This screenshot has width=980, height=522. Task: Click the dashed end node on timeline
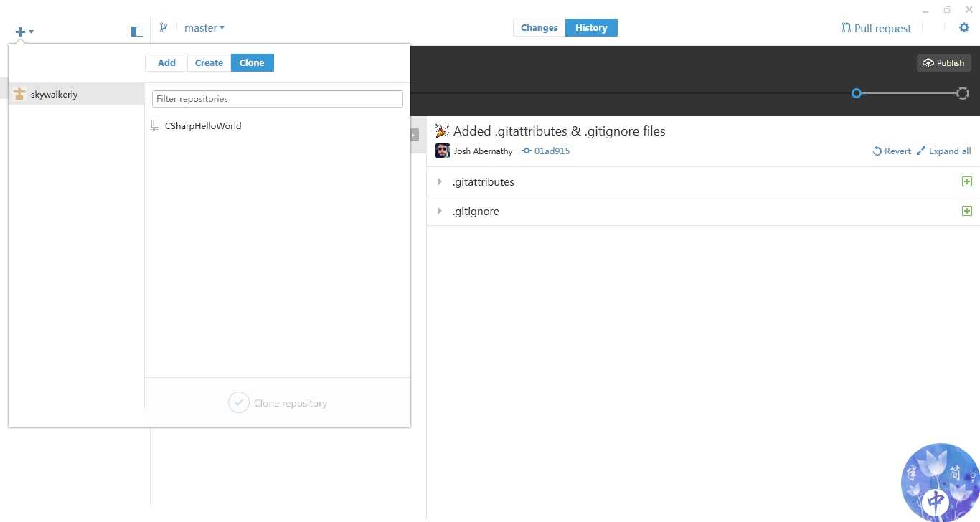(x=963, y=93)
